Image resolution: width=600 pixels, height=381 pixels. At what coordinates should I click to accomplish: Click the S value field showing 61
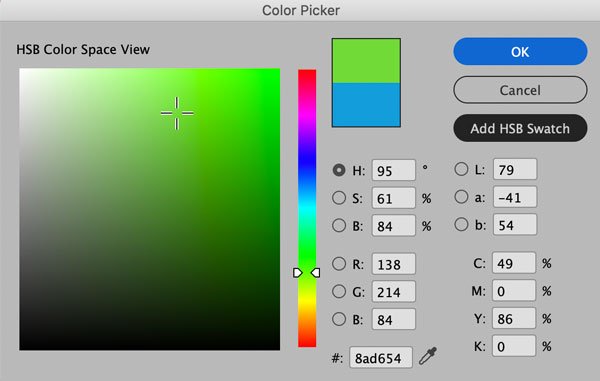click(x=393, y=198)
